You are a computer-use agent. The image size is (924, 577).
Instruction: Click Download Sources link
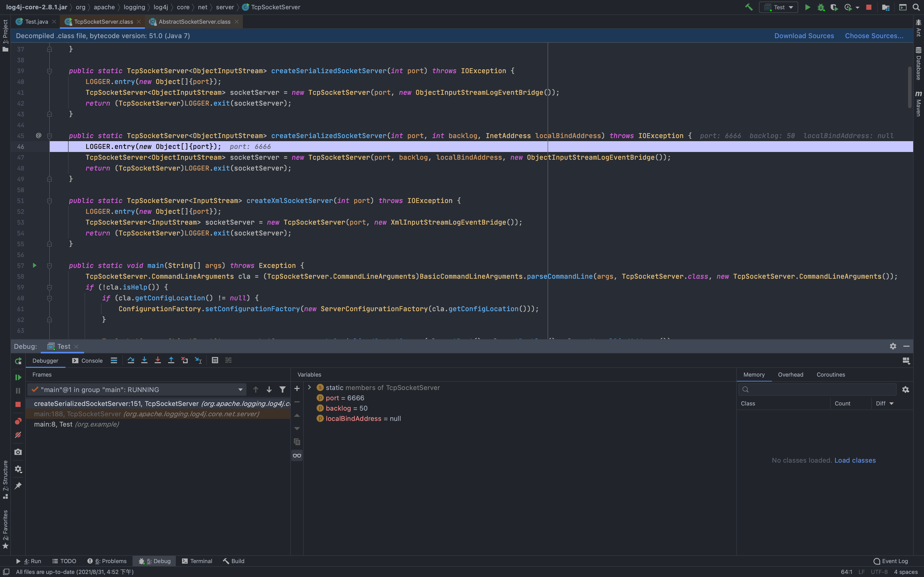coord(804,36)
